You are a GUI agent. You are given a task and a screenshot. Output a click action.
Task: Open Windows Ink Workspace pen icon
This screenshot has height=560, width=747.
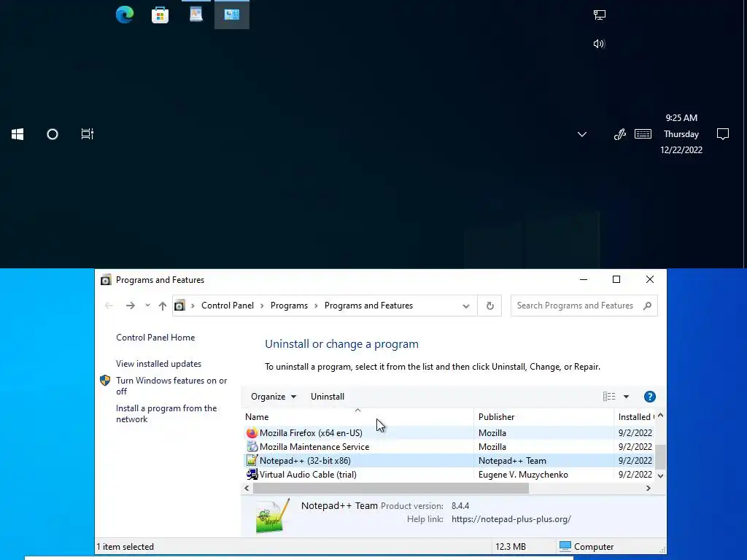pyautogui.click(x=619, y=134)
